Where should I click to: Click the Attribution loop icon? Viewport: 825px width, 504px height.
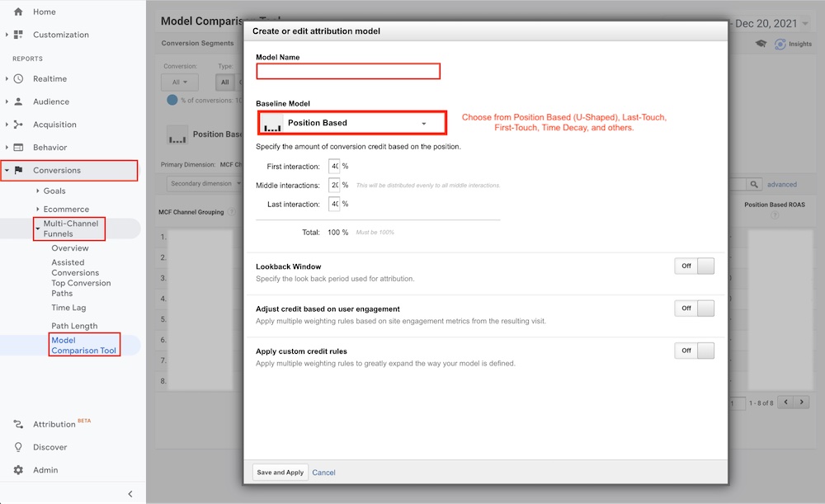coord(18,424)
